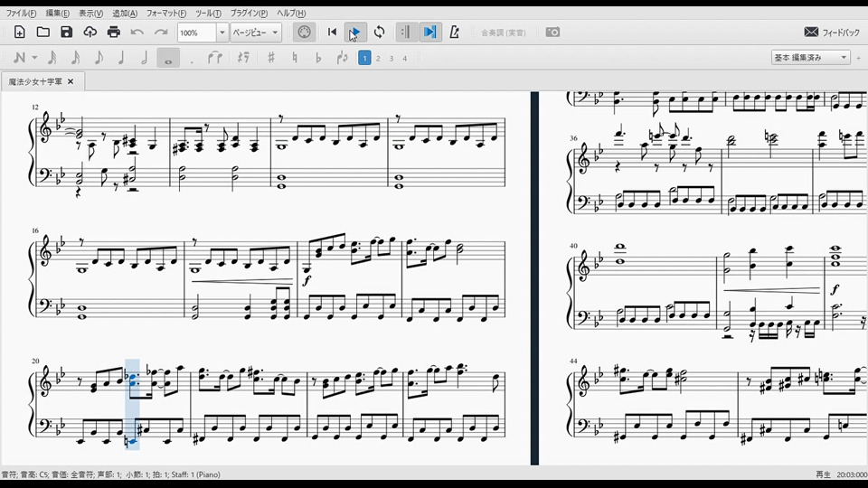Open the ページビュー view mode dropdown
868x488 pixels.
point(256,33)
